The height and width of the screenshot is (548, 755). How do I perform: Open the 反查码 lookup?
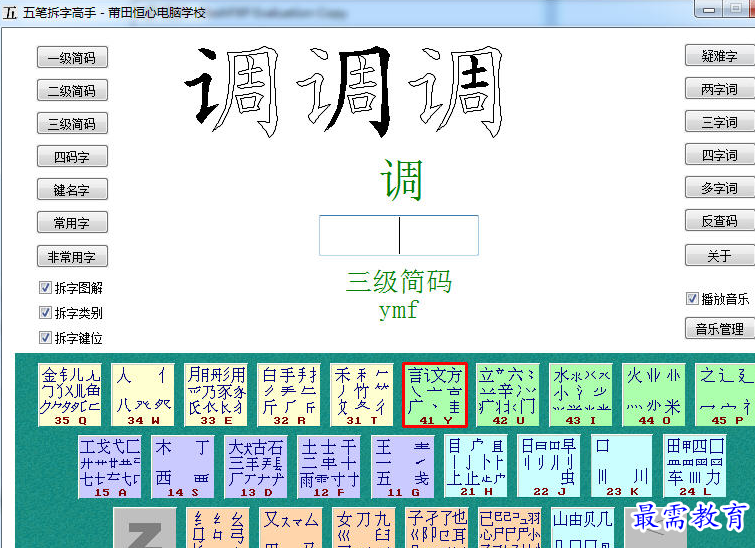click(x=719, y=221)
